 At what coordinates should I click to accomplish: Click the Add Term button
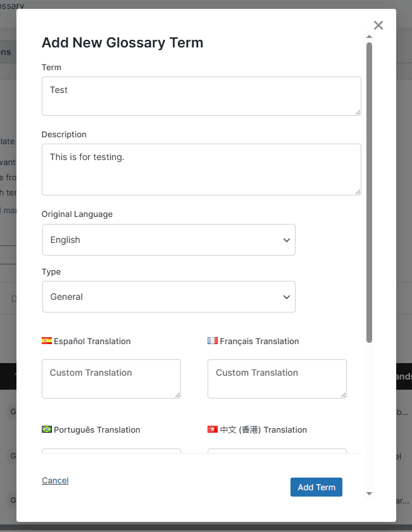316,487
